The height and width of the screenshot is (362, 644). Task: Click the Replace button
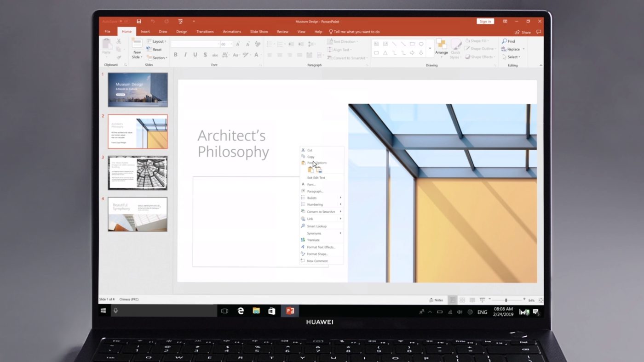click(511, 49)
